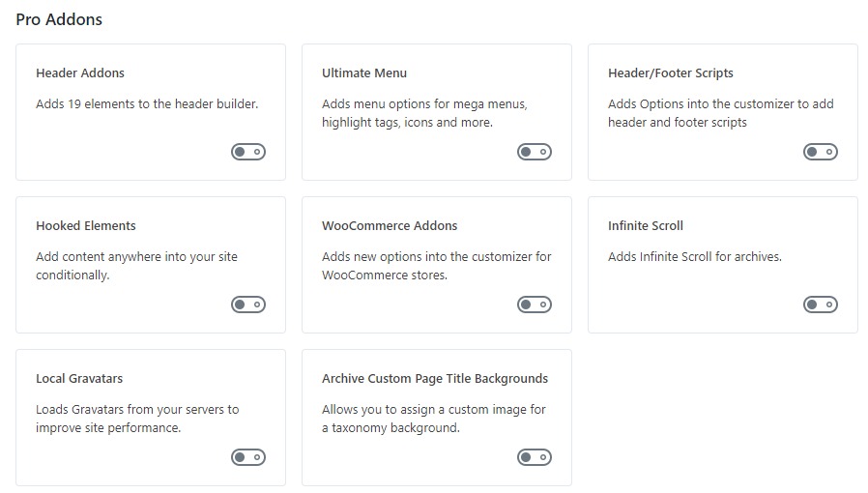Click the 'Loads Gravatars from your servers' text
The height and width of the screenshot is (493, 868).
tap(137, 409)
